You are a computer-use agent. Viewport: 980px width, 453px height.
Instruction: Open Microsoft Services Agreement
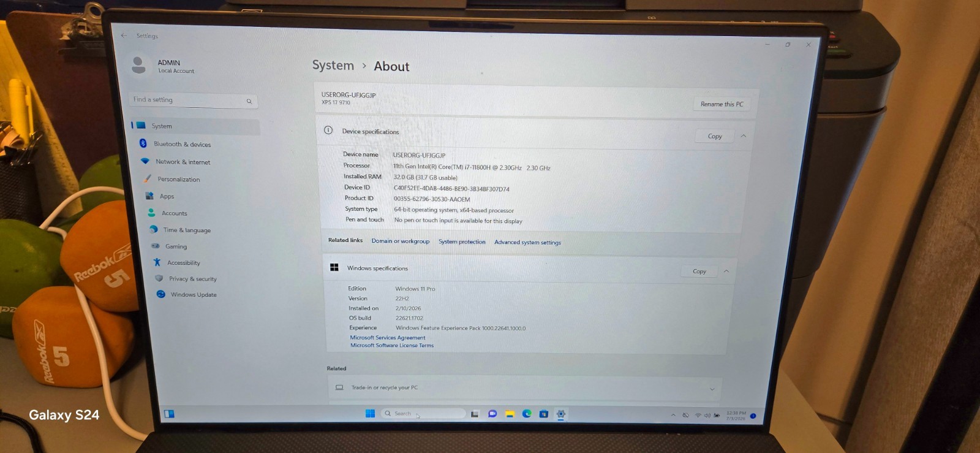click(388, 337)
